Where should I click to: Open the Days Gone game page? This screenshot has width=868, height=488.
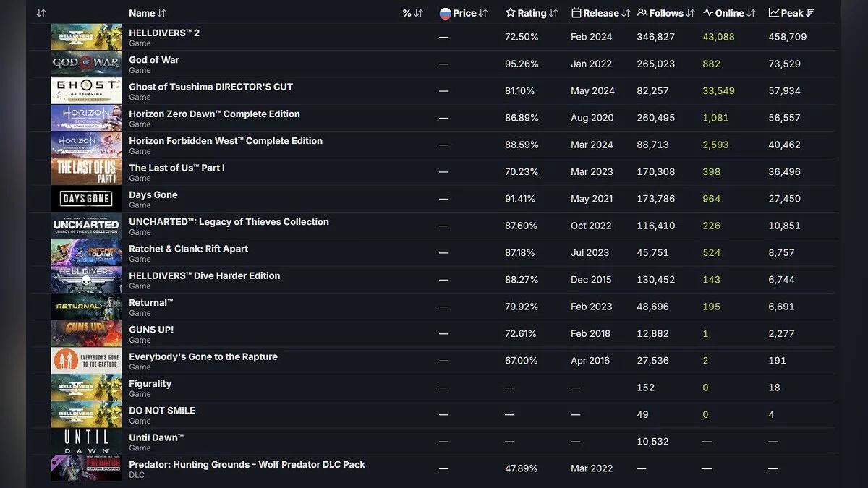pyautogui.click(x=153, y=194)
